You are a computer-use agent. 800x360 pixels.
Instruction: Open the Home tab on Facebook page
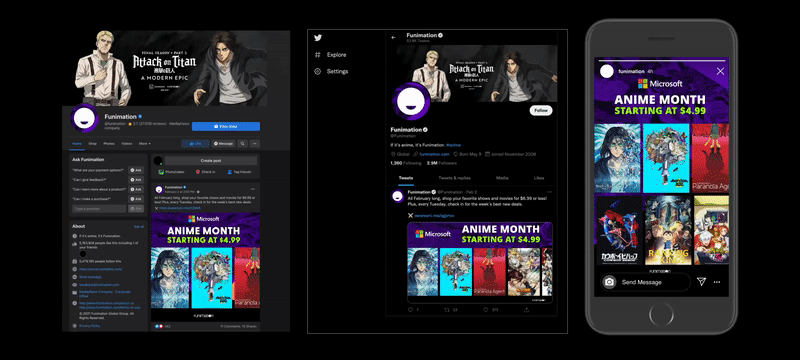coord(77,144)
